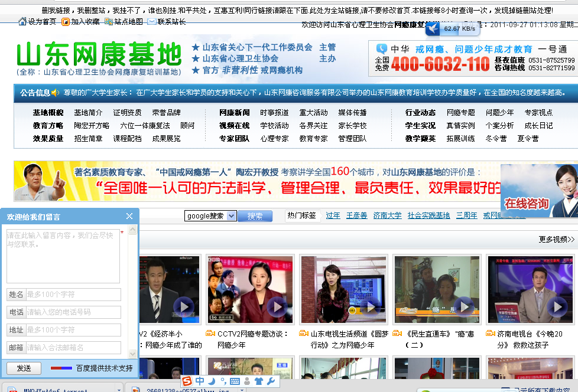Click message form scrollbar up arrow

(133, 229)
